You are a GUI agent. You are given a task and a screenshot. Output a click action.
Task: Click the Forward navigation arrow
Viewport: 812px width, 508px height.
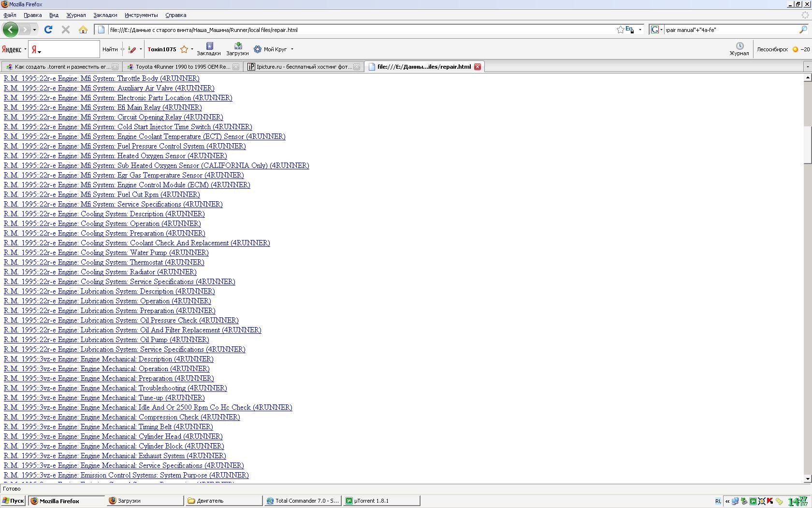(25, 30)
